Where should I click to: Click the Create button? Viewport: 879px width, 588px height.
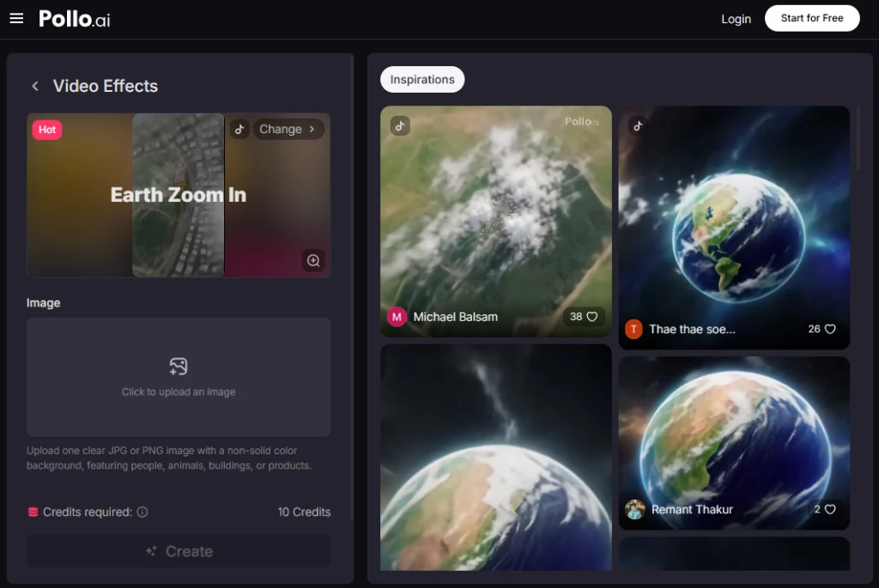click(179, 551)
